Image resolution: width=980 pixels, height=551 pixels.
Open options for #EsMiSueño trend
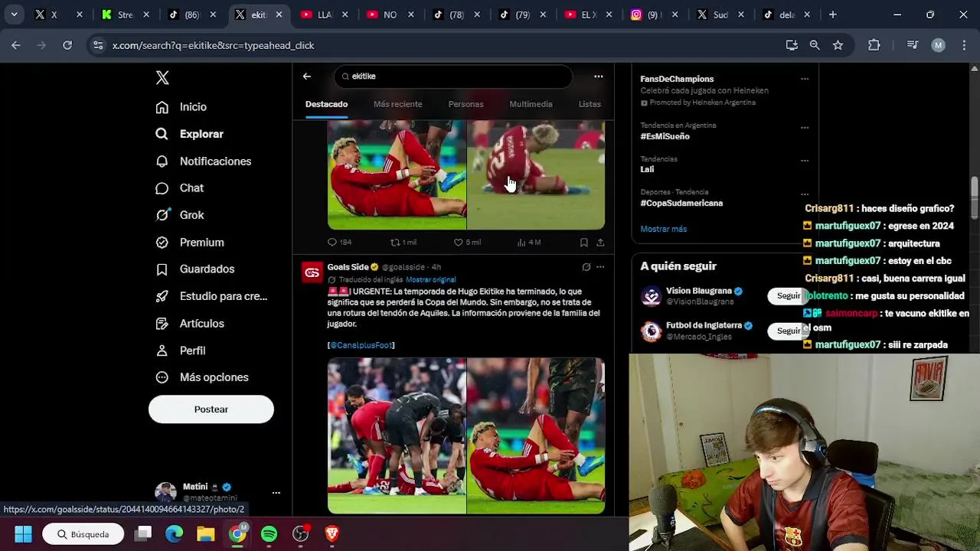point(805,128)
